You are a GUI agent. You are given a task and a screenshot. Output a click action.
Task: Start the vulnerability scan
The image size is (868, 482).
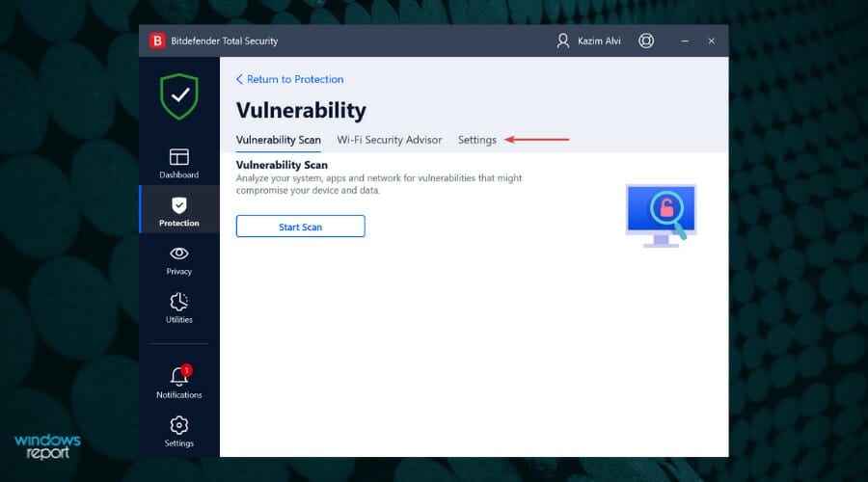pos(300,227)
